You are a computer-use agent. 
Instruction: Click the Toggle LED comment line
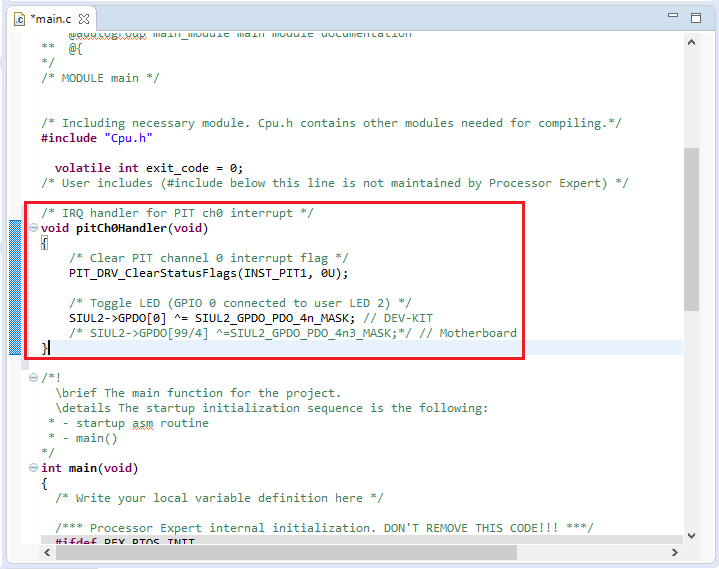coord(240,303)
